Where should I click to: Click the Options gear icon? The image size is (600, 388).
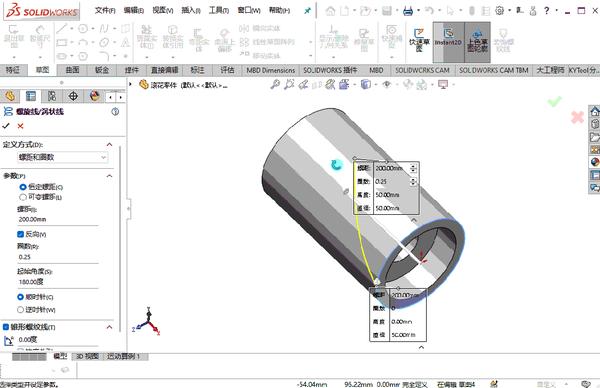(499, 11)
